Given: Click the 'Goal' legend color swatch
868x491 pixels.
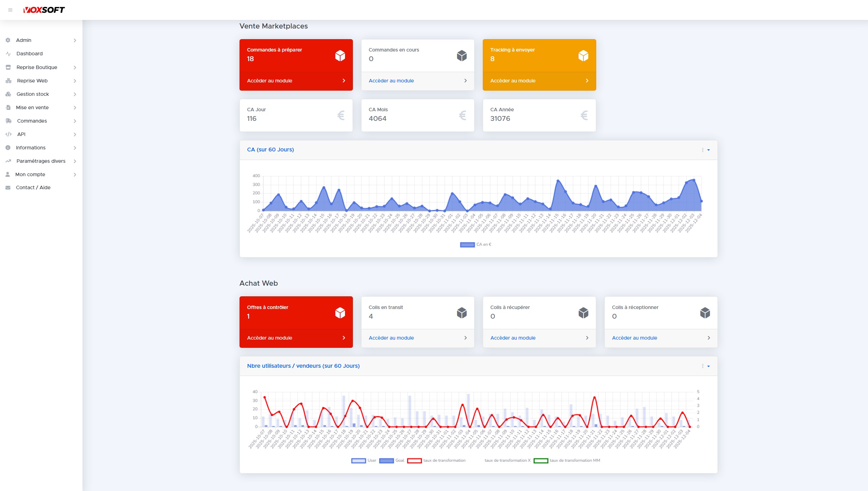Looking at the screenshot, I should (x=386, y=460).
